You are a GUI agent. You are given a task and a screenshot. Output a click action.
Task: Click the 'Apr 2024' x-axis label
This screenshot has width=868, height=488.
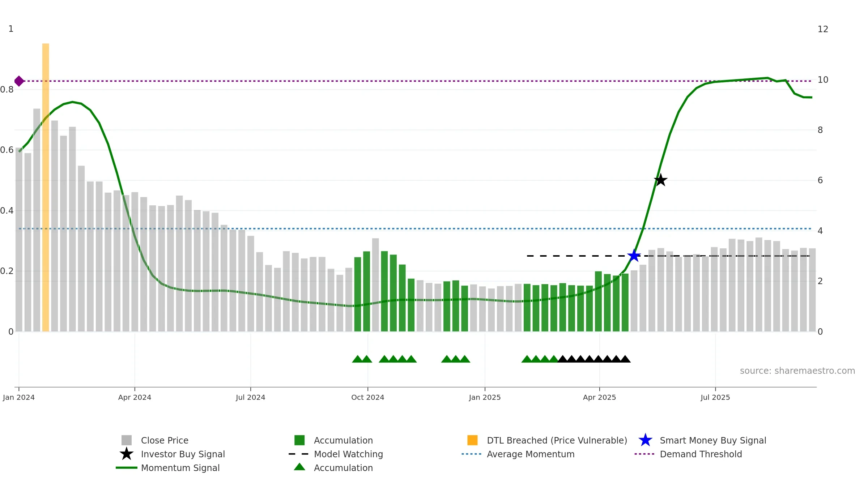[x=135, y=398]
